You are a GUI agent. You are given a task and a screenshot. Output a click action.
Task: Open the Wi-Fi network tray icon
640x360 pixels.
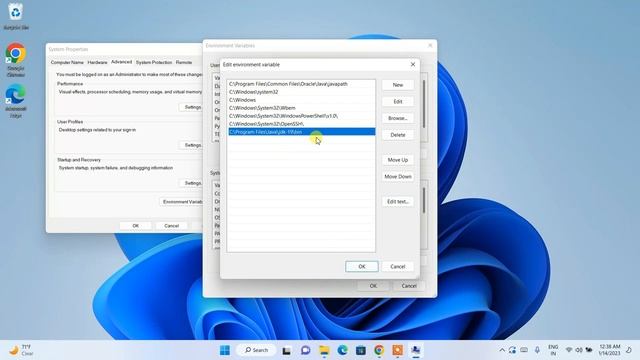(569, 350)
